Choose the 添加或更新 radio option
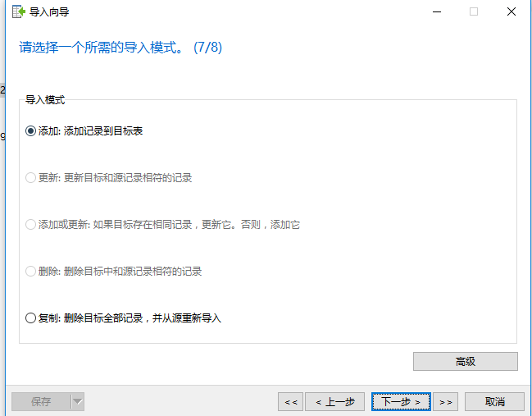Viewport: 532px width, 416px height. [x=30, y=225]
